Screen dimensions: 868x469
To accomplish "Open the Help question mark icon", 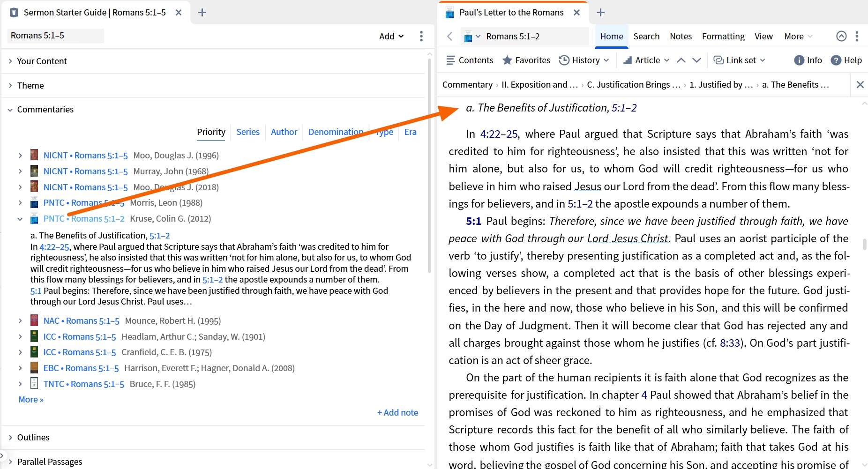I will (x=836, y=60).
